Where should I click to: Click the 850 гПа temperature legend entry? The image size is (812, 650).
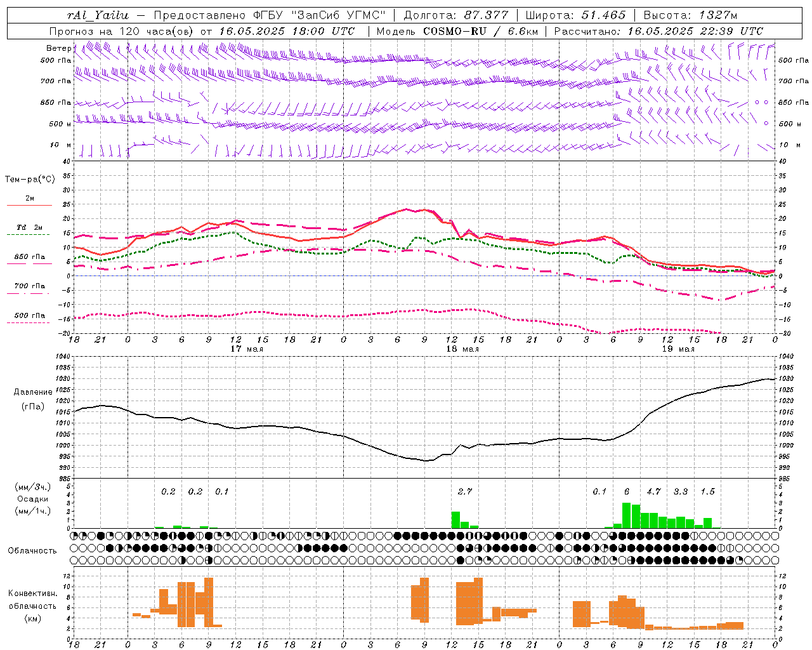pos(30,257)
